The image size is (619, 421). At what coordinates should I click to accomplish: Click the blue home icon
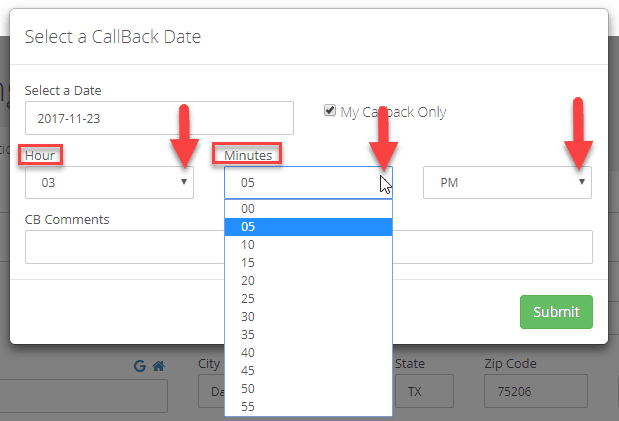point(158,366)
